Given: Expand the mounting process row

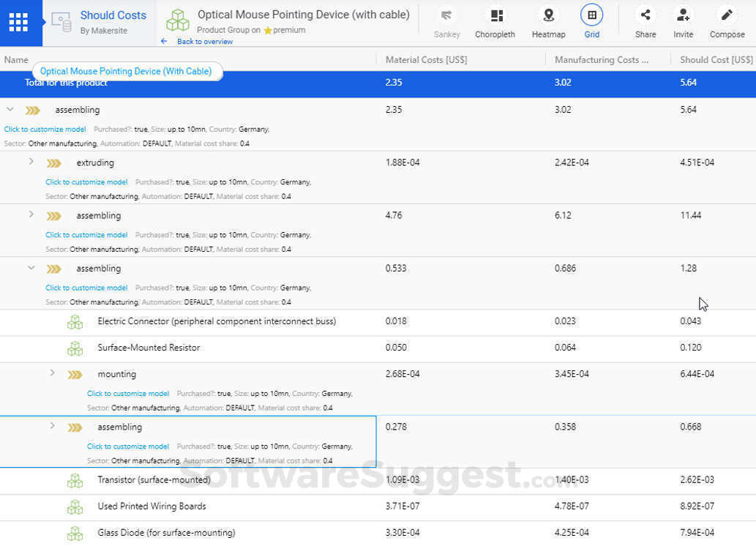Looking at the screenshot, I should (x=52, y=373).
